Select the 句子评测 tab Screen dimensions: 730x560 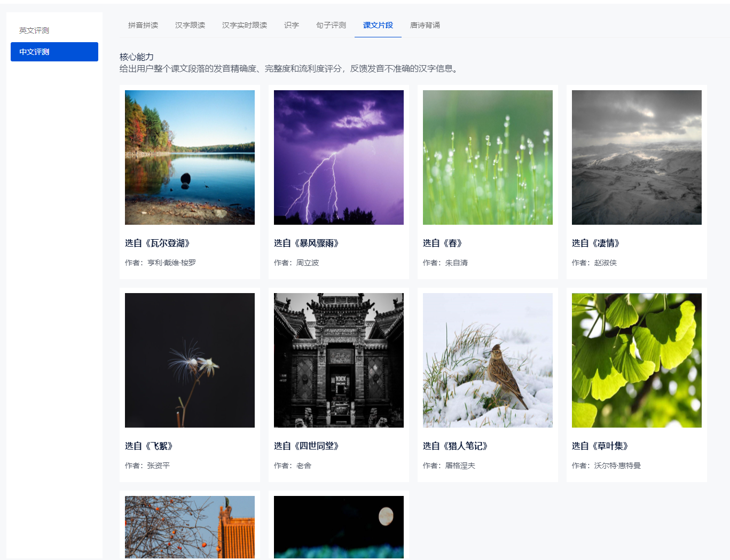pyautogui.click(x=331, y=25)
